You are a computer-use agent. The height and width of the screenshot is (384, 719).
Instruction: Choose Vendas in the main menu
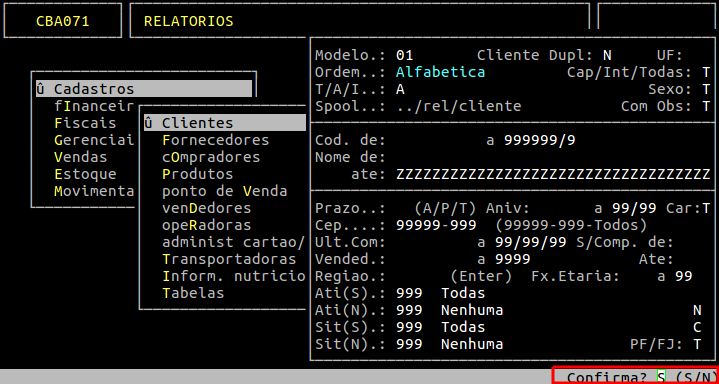coord(81,157)
